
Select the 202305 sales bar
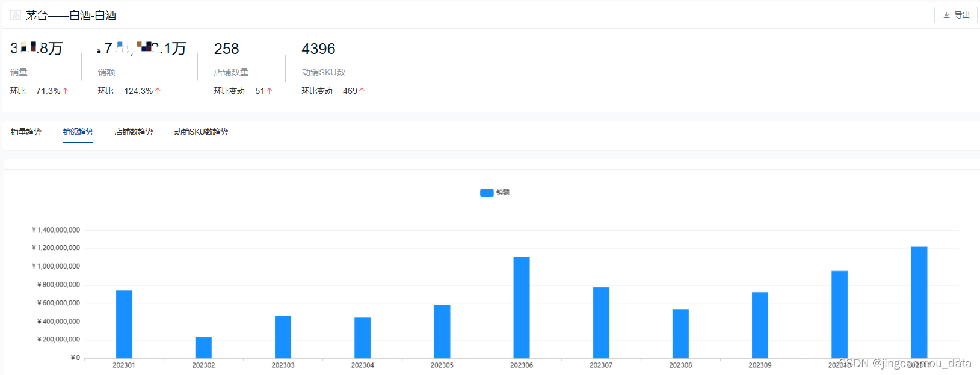pyautogui.click(x=442, y=332)
